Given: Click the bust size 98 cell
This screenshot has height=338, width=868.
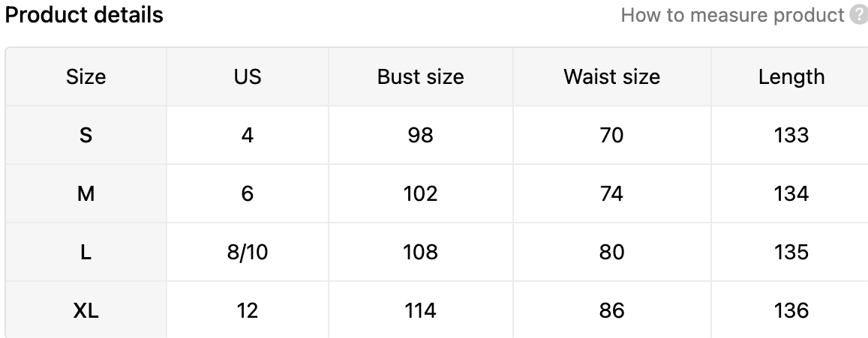Looking at the screenshot, I should point(420,136).
